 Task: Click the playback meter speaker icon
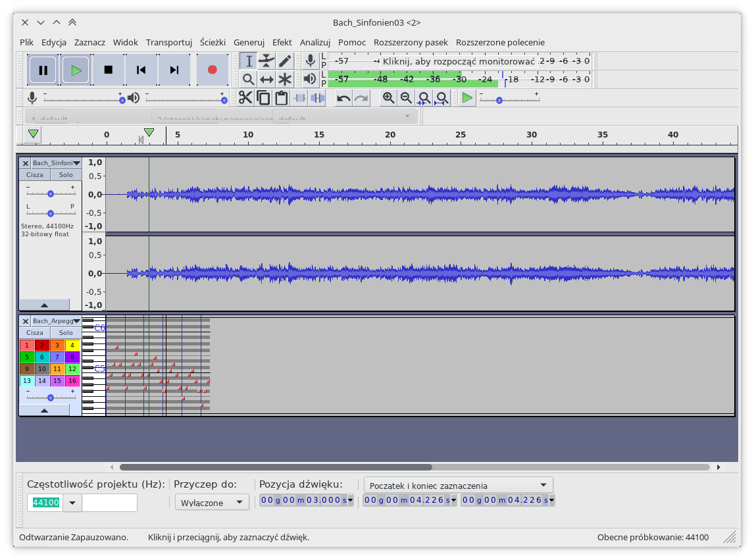[x=311, y=79]
